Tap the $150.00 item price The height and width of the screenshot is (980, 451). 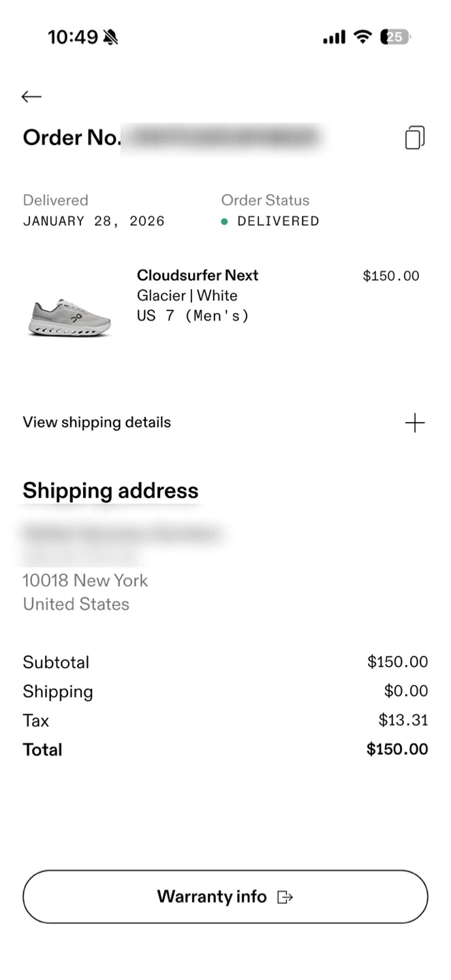coord(391,276)
